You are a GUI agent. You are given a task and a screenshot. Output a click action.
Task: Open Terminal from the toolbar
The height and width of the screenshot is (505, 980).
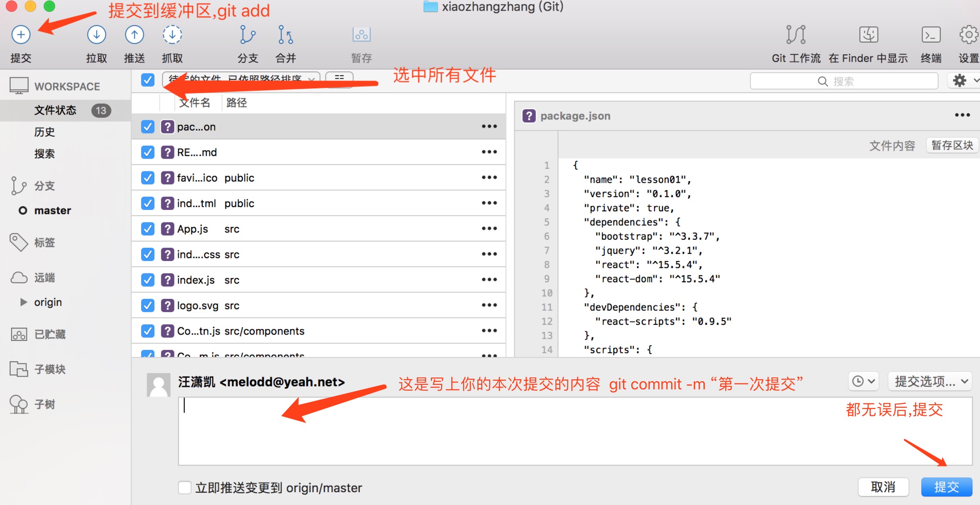click(x=931, y=35)
